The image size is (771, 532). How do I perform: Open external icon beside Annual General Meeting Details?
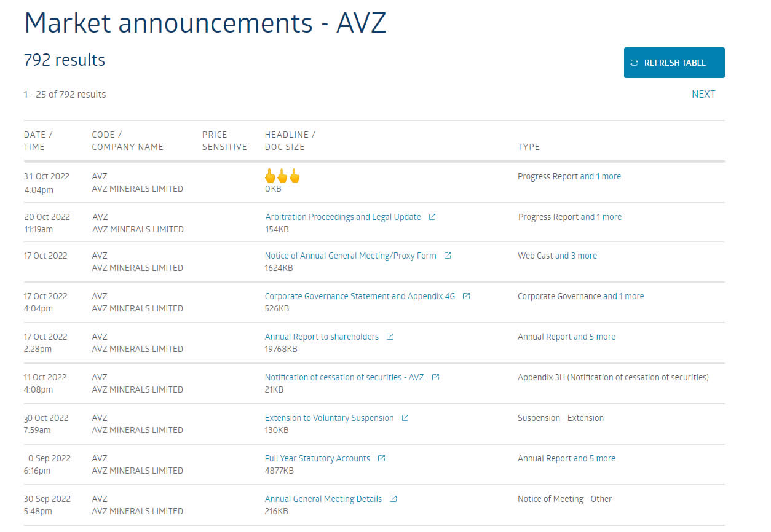393,499
